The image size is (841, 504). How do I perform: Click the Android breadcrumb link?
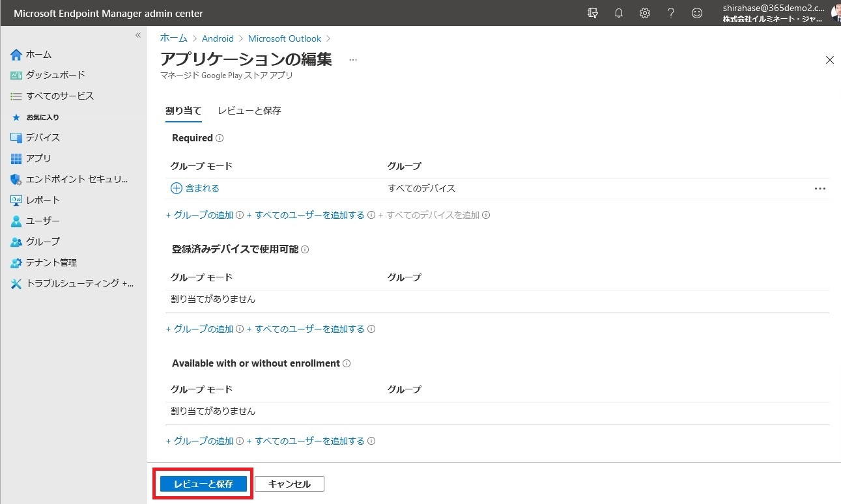(x=218, y=38)
